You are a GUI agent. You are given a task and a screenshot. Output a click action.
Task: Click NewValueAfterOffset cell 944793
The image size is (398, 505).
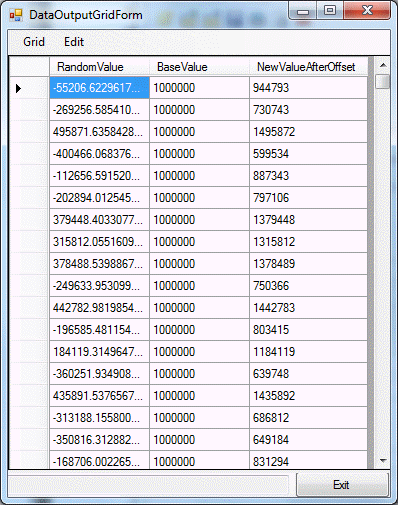pyautogui.click(x=309, y=88)
